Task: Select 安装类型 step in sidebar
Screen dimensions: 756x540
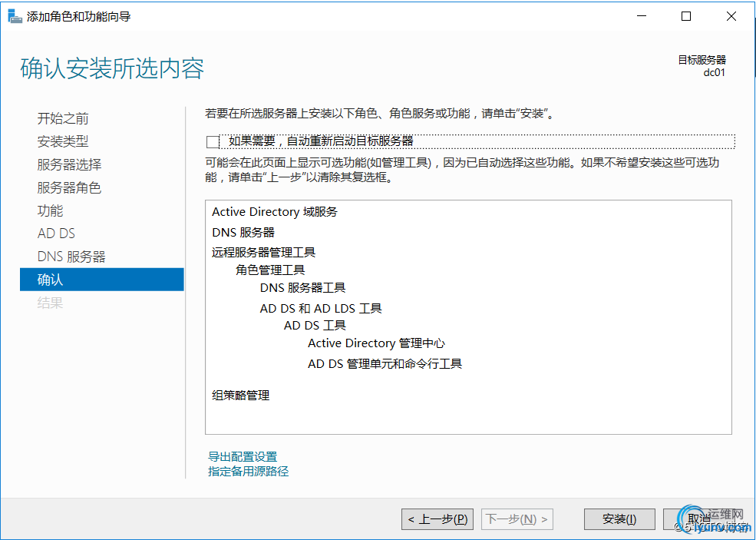Action: pos(63,141)
